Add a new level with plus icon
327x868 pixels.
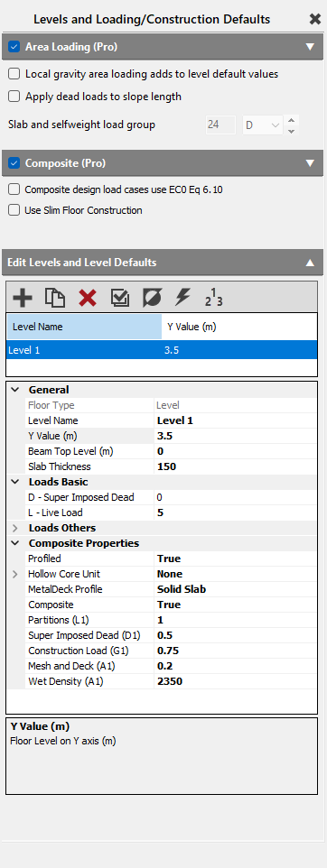pos(23,298)
